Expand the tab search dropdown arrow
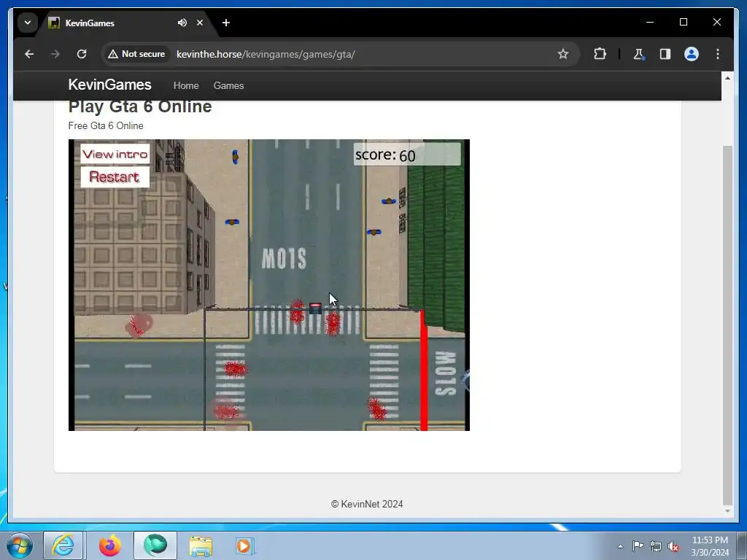Viewport: 747px width, 560px height. (x=28, y=23)
